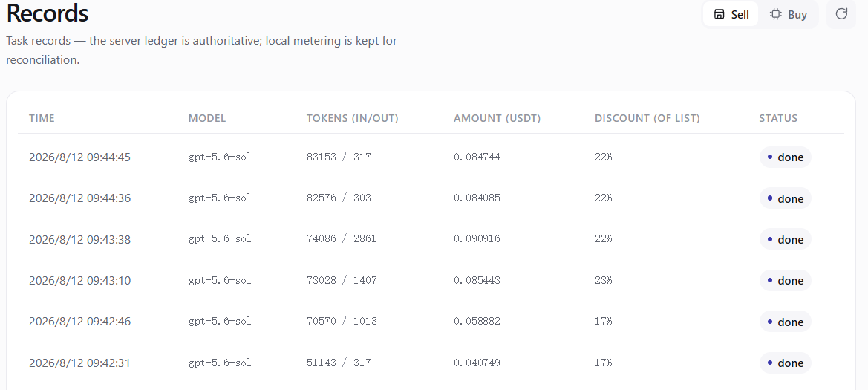Click the STATUS column header
Viewport: 868px width, 390px height.
coord(778,118)
